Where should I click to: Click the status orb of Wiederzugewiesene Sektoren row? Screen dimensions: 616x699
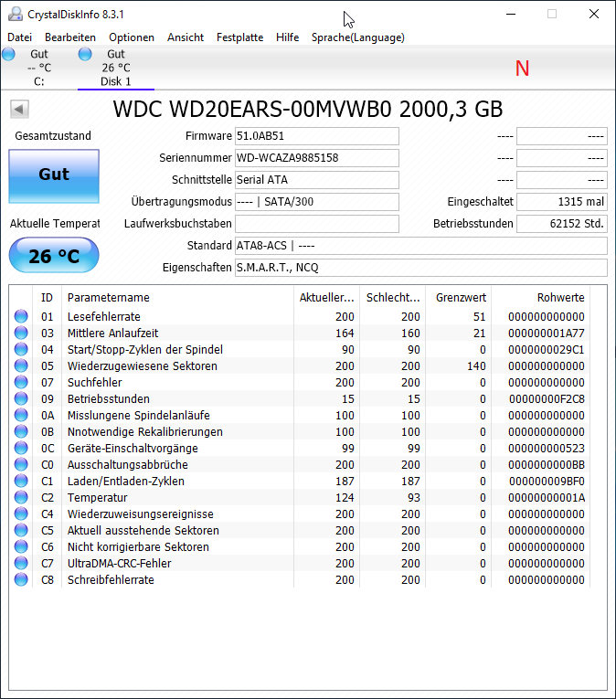pyautogui.click(x=21, y=366)
